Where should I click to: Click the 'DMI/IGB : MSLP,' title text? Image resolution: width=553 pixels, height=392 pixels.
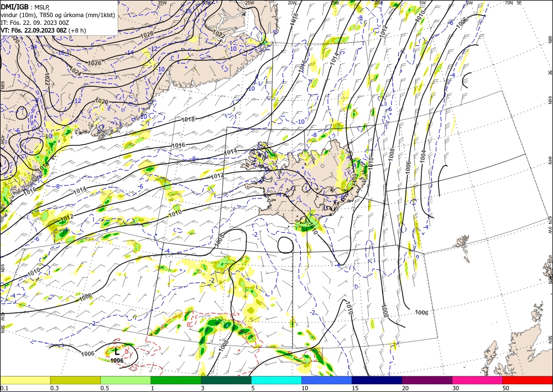tap(25, 6)
